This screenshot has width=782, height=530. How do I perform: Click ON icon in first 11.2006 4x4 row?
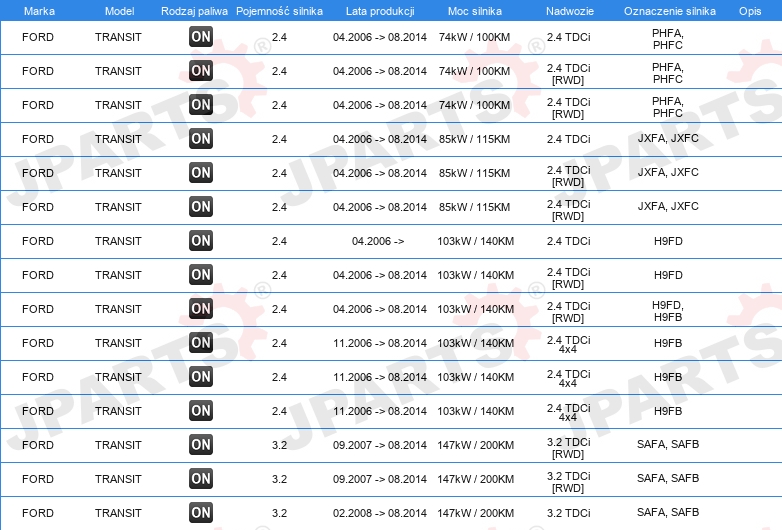pyautogui.click(x=201, y=343)
